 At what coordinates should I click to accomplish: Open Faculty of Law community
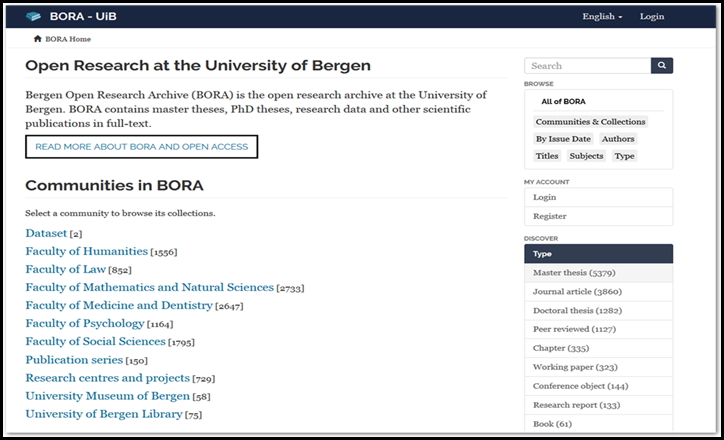click(x=66, y=269)
